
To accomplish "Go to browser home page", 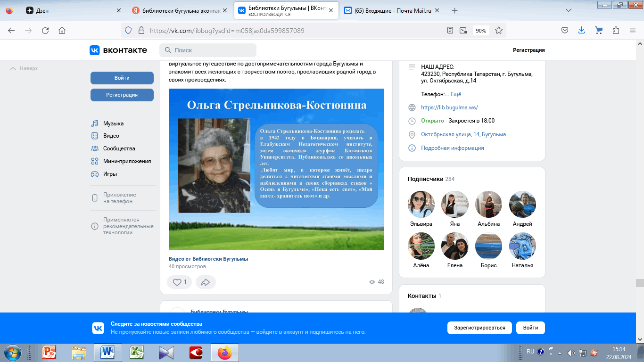I will [x=62, y=30].
